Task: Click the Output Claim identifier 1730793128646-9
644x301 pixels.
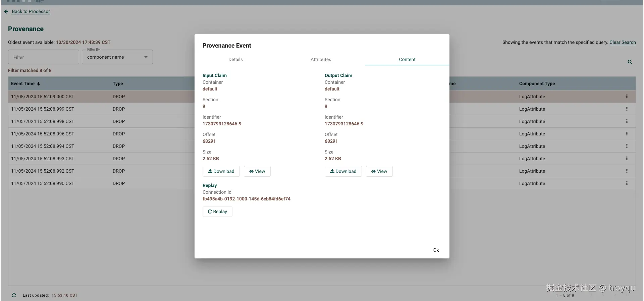Action: [344, 124]
